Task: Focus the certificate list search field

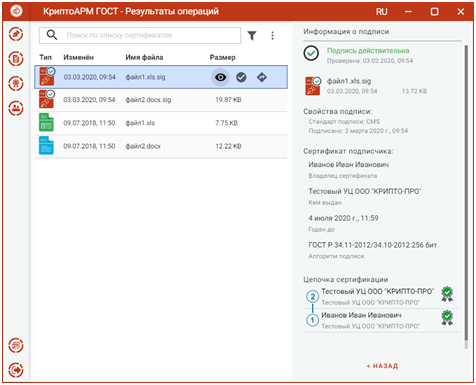Action: pos(140,35)
